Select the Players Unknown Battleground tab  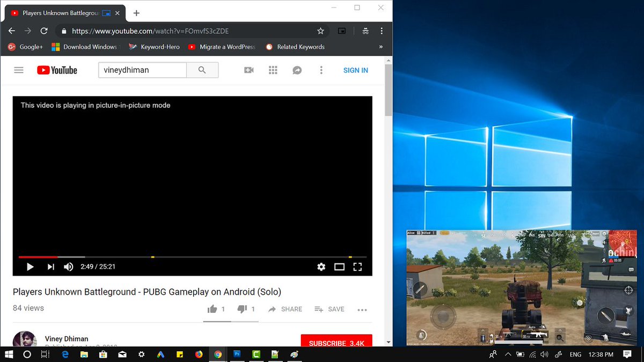tap(65, 13)
